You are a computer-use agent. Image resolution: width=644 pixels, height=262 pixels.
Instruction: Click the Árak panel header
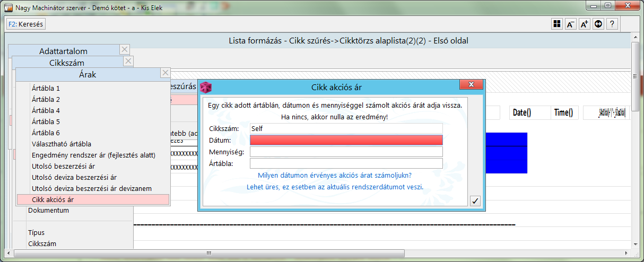pos(88,74)
